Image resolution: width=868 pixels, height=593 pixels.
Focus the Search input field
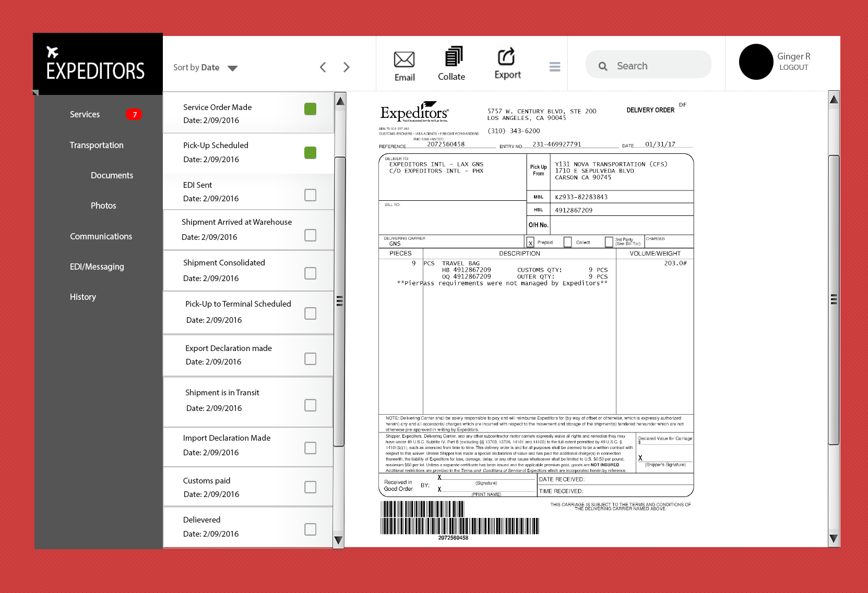coord(648,64)
